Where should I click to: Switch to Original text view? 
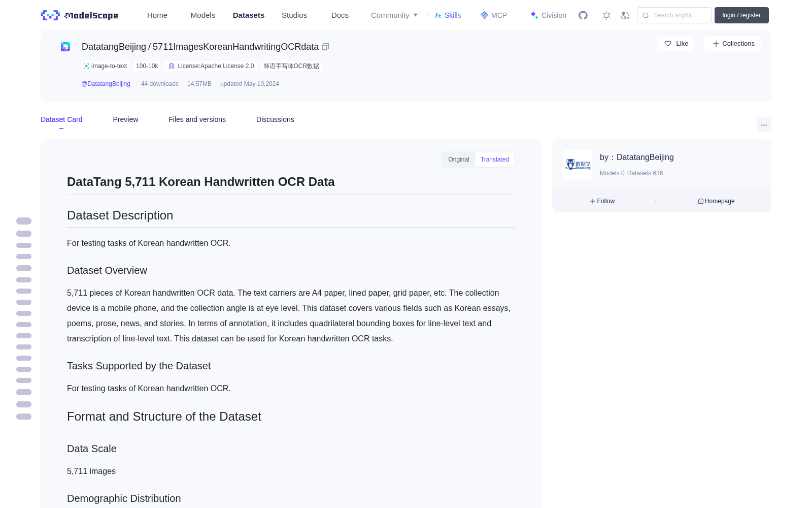(459, 160)
